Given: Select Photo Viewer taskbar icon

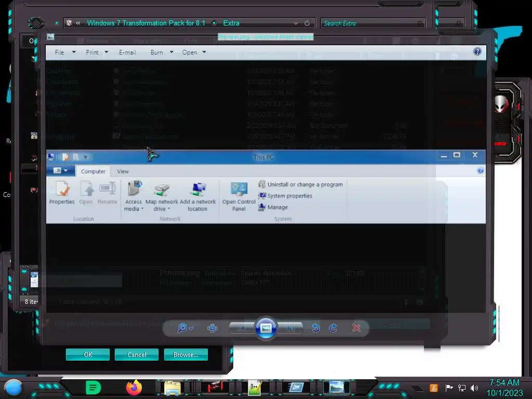Looking at the screenshot, I should [337, 387].
